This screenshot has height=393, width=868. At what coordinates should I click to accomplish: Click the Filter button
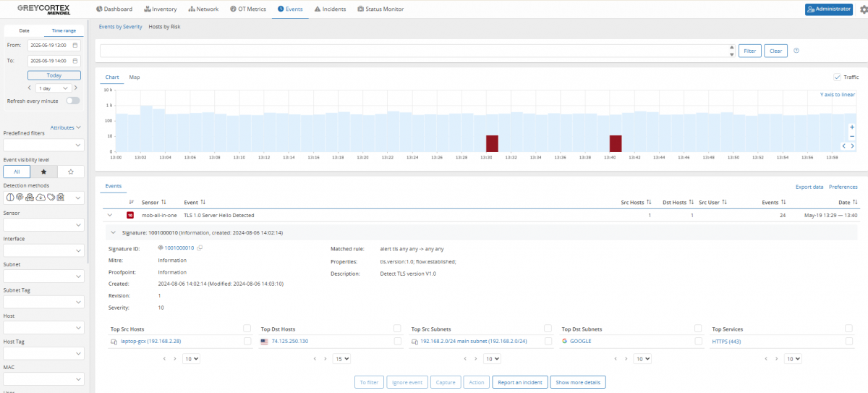[750, 51]
